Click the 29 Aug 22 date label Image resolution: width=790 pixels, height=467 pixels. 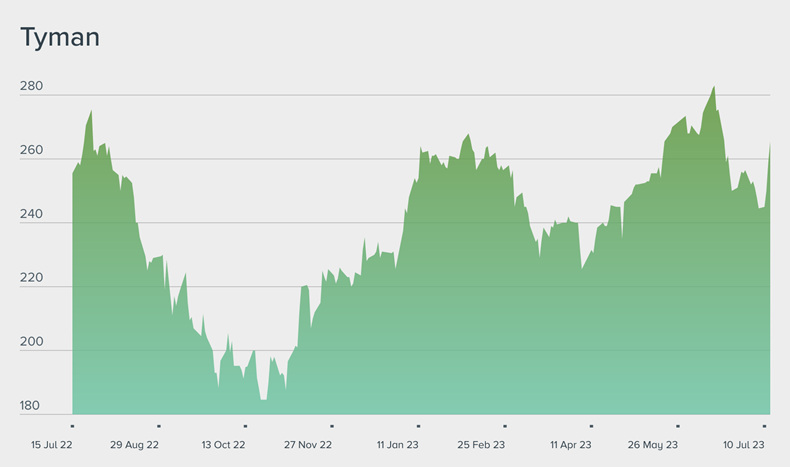point(135,444)
